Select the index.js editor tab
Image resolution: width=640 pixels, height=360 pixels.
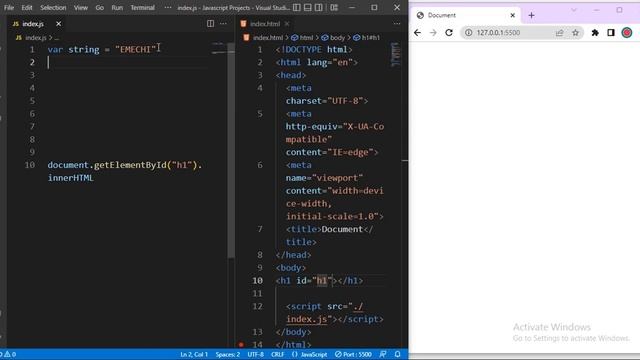tap(33, 24)
